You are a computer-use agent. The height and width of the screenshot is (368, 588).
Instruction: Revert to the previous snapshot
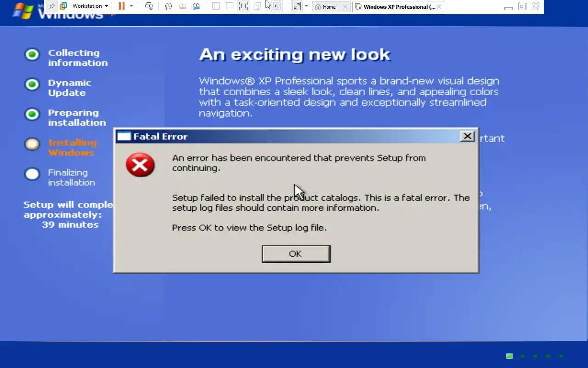[x=182, y=6]
